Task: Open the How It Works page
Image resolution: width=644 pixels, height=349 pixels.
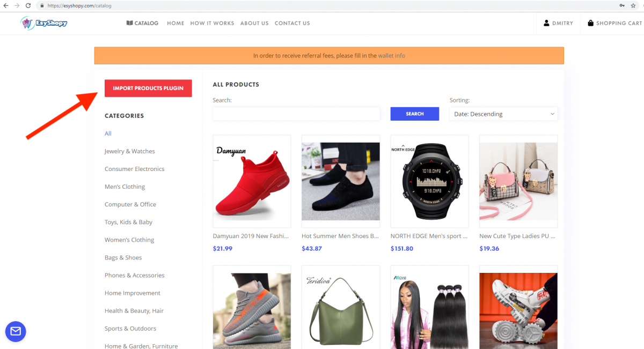Action: [x=212, y=23]
